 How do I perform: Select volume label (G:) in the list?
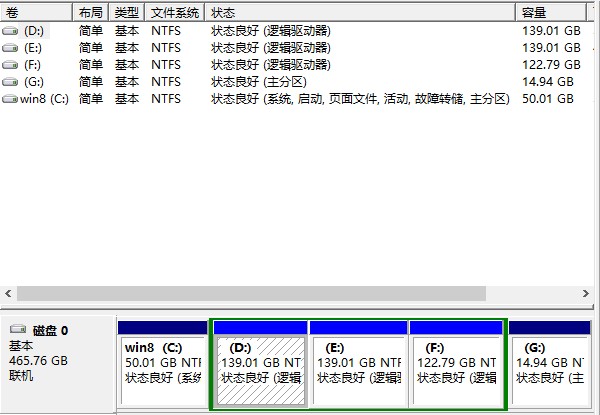(x=34, y=81)
